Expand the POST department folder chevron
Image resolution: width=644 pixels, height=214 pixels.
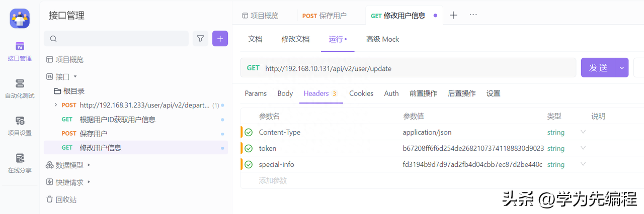click(56, 105)
